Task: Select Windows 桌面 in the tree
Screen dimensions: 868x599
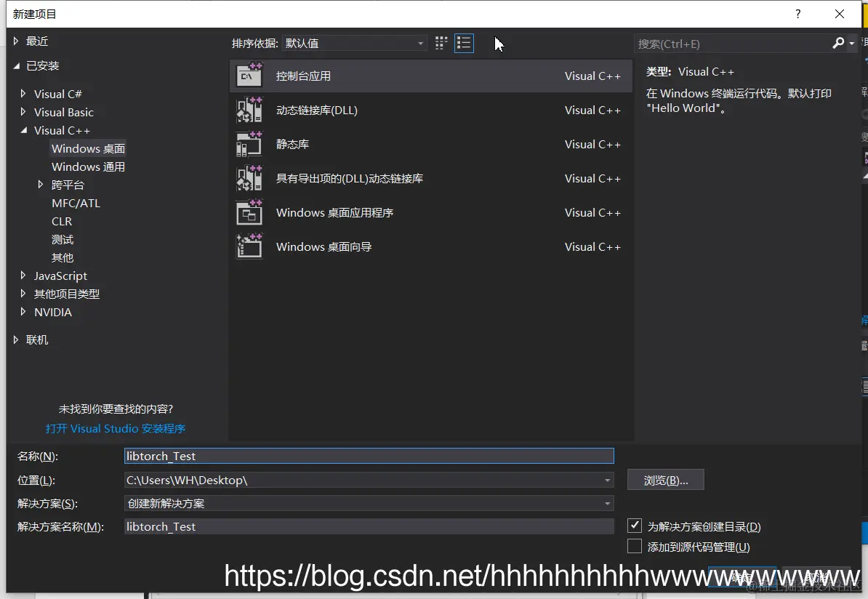Action: [x=88, y=148]
